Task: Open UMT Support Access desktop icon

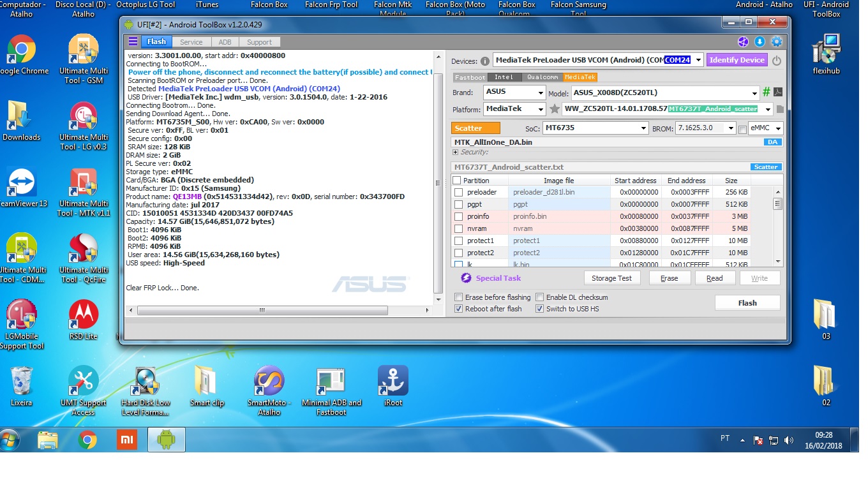Action: [84, 391]
